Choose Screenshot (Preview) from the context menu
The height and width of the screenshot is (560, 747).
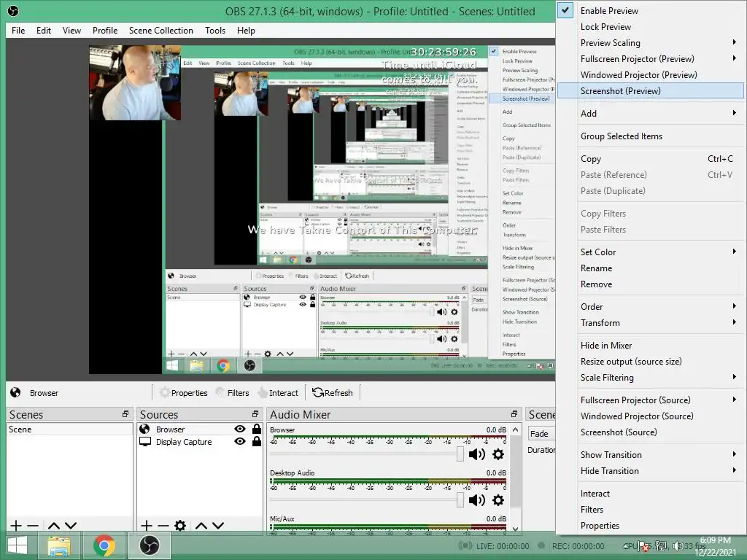tap(650, 90)
